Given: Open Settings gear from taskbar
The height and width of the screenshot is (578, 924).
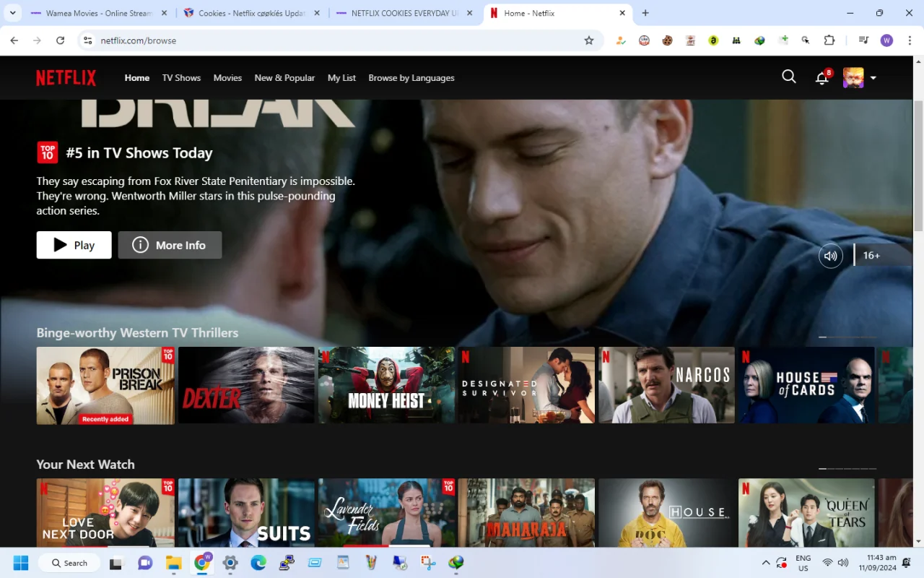Looking at the screenshot, I should click(x=230, y=563).
